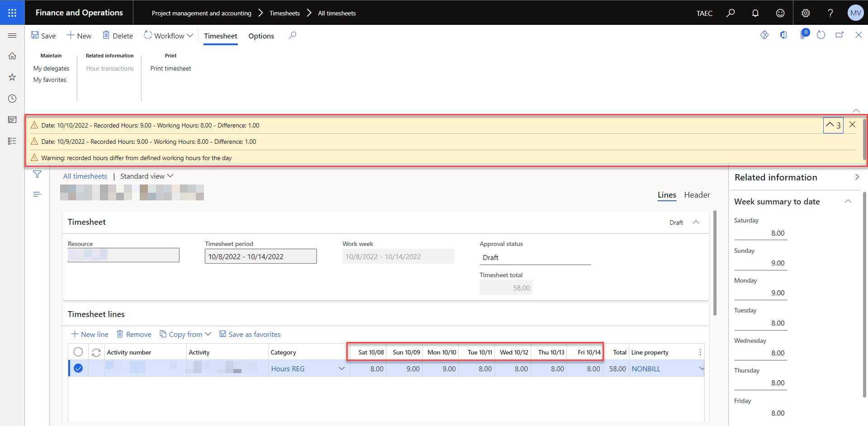Screen dimensions: 868x426
Task: Refresh the grid using column header icon
Action: (96, 352)
